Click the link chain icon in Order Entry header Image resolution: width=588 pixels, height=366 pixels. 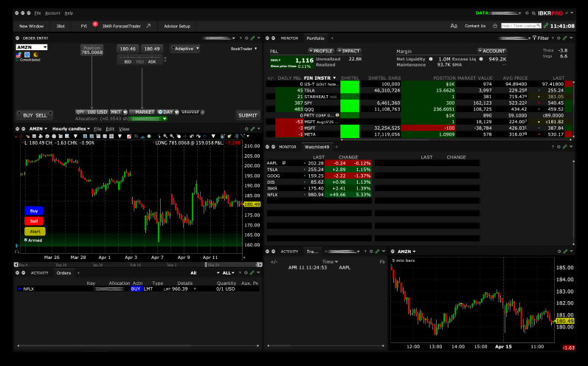tap(252, 38)
